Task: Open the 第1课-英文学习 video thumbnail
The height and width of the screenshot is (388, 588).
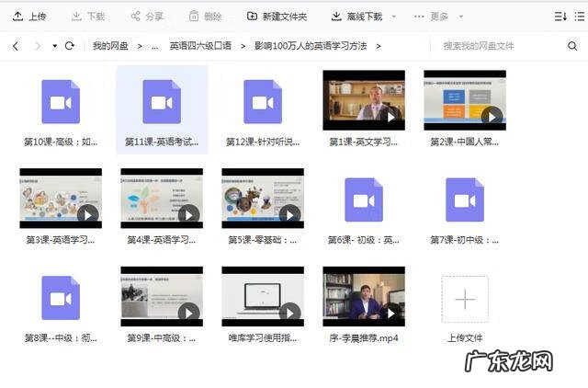Action: (364, 100)
